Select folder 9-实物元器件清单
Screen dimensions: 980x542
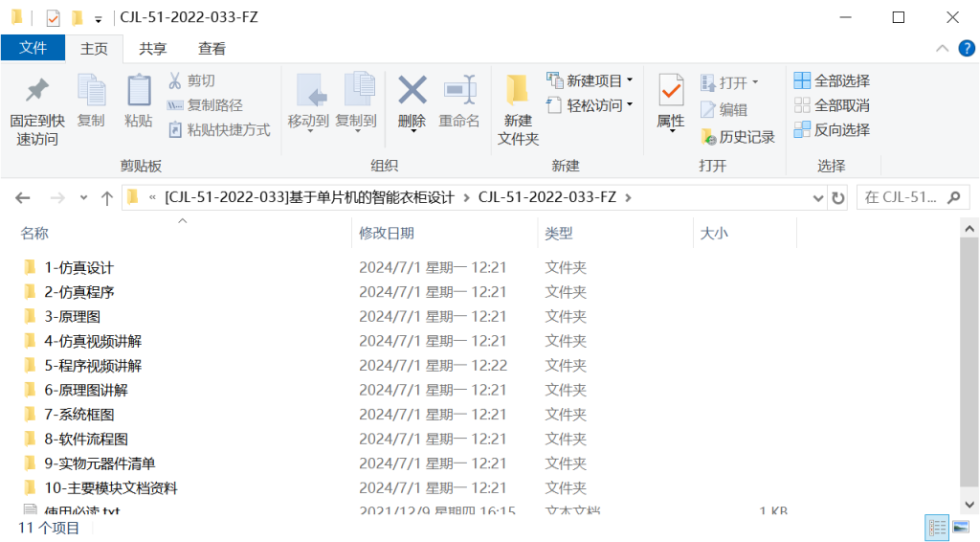pos(100,463)
